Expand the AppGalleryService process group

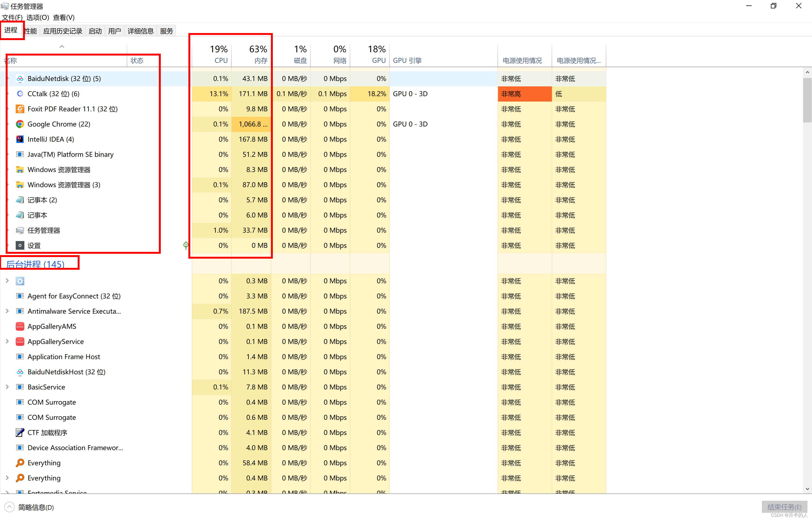(7, 341)
